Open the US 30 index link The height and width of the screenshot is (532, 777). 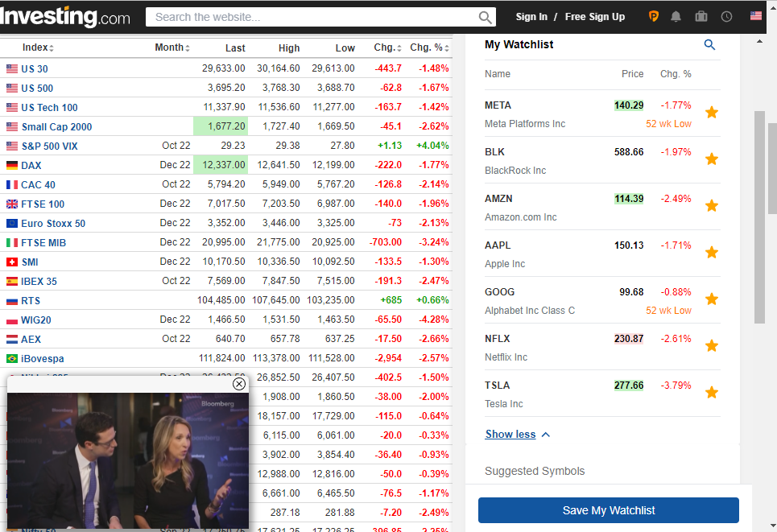(35, 69)
